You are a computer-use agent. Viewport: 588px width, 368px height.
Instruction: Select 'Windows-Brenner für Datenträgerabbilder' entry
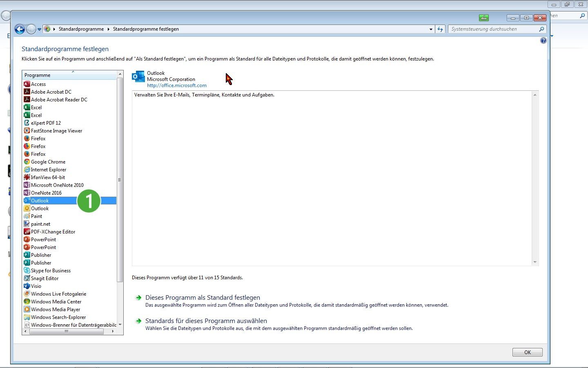point(70,325)
